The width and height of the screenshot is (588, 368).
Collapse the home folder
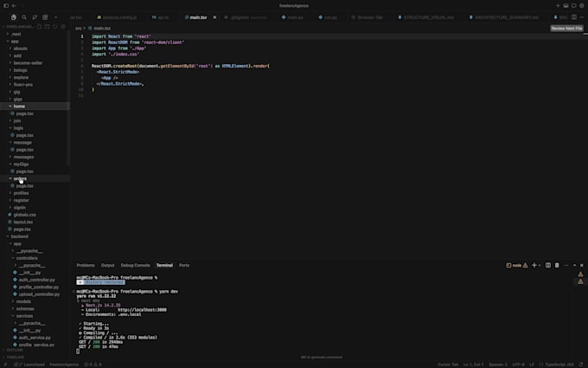tap(19, 107)
